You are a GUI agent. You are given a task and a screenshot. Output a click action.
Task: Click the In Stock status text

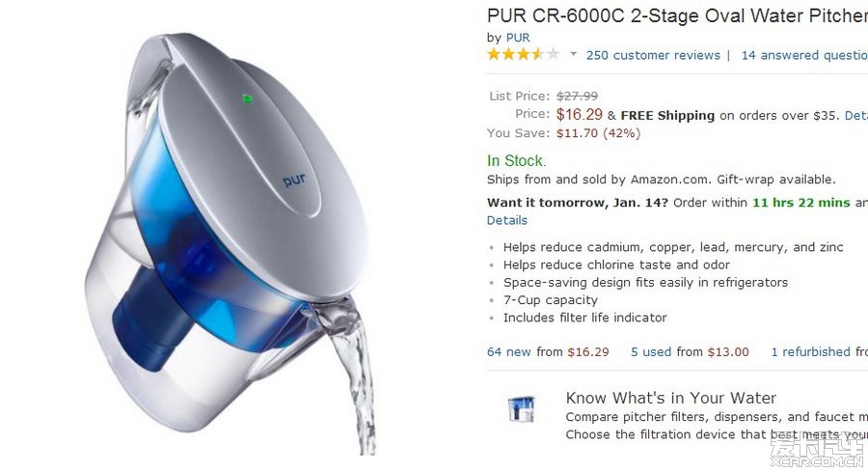tap(516, 160)
